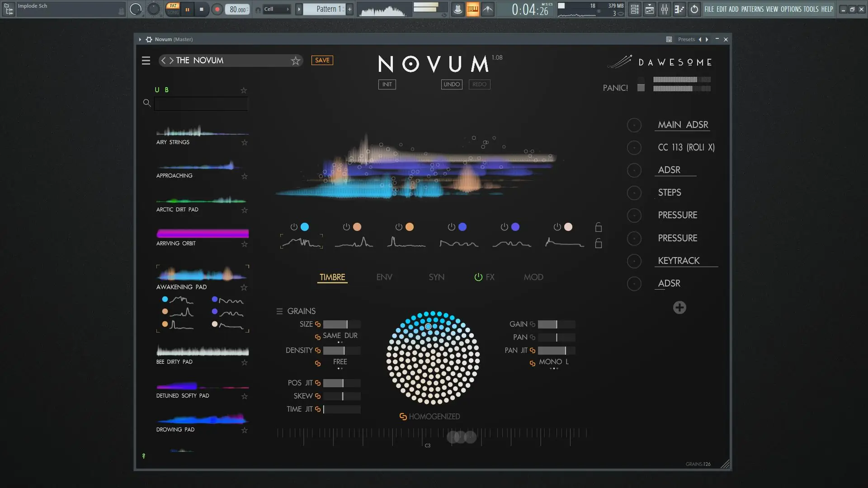Open the Cell snap dropdown

276,9
